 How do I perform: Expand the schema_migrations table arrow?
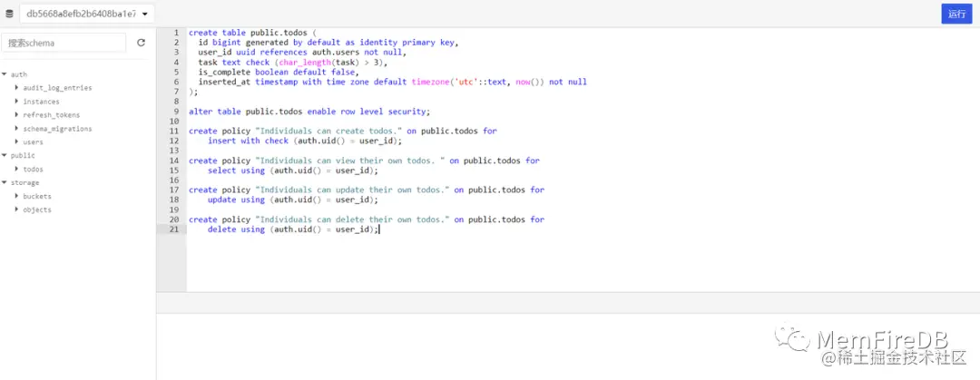click(x=17, y=128)
